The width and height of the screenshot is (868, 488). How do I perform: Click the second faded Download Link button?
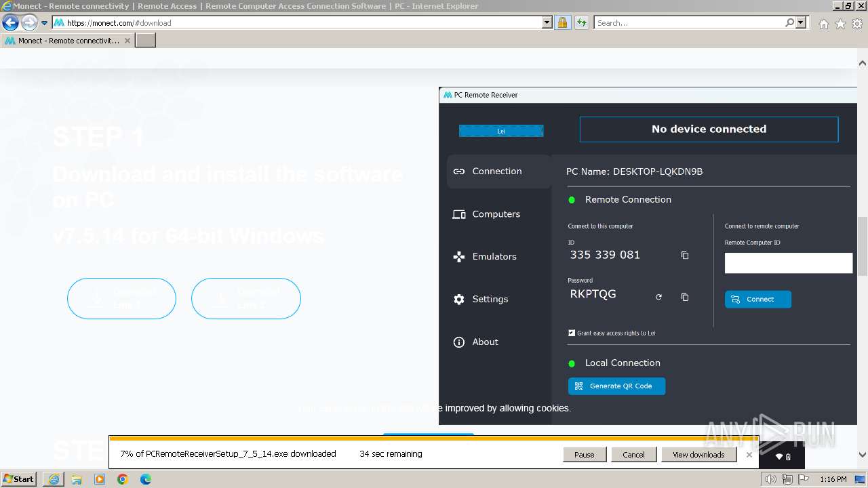(245, 298)
